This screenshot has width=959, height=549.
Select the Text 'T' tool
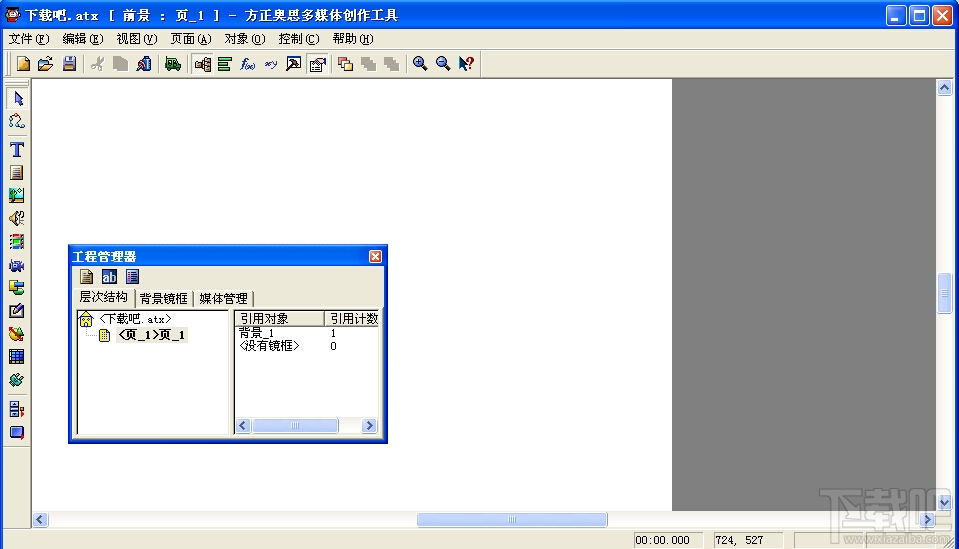tap(17, 149)
